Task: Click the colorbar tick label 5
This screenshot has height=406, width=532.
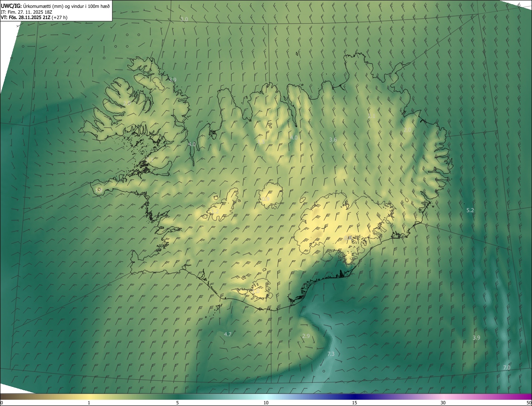Action: pos(177,403)
